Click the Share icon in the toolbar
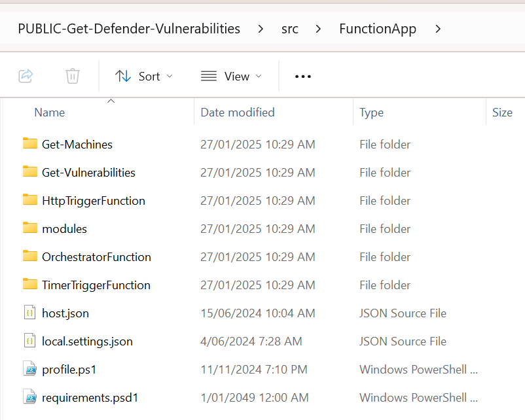The height and width of the screenshot is (420, 525). click(x=26, y=76)
